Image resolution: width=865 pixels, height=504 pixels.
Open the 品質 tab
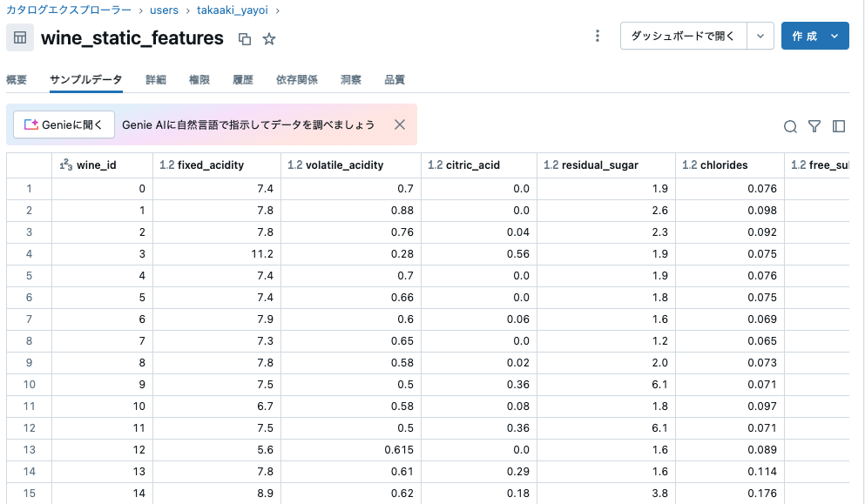(393, 78)
